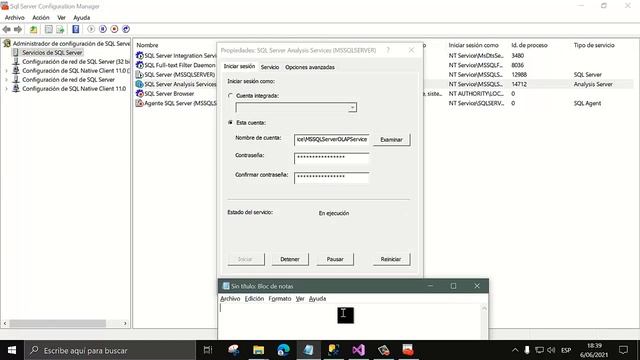Click the Pausar button
Screen dimensions: 640x360
click(335, 259)
